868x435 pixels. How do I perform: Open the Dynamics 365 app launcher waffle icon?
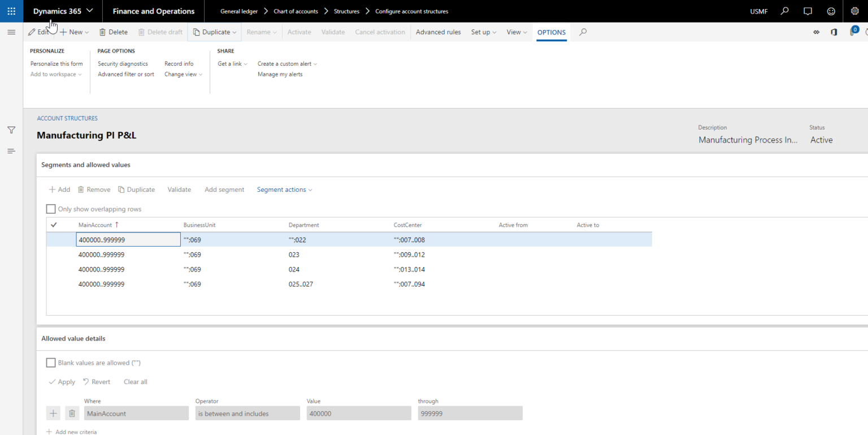click(11, 11)
